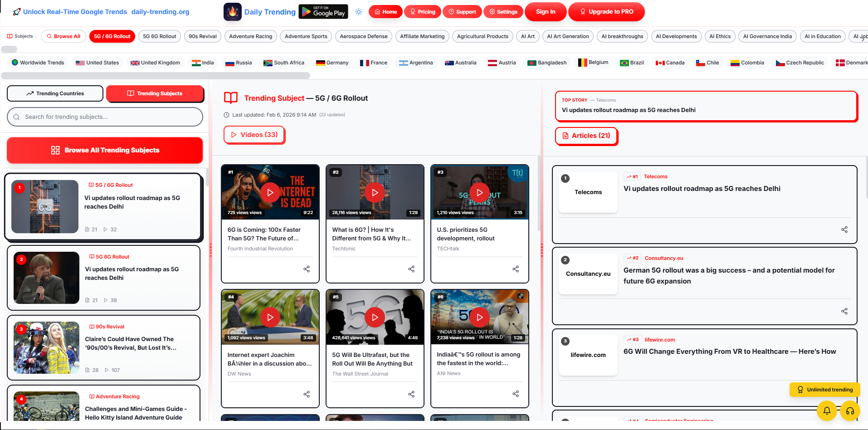Open the daily-trending.org link
This screenshot has width=868, height=430.
click(x=160, y=12)
